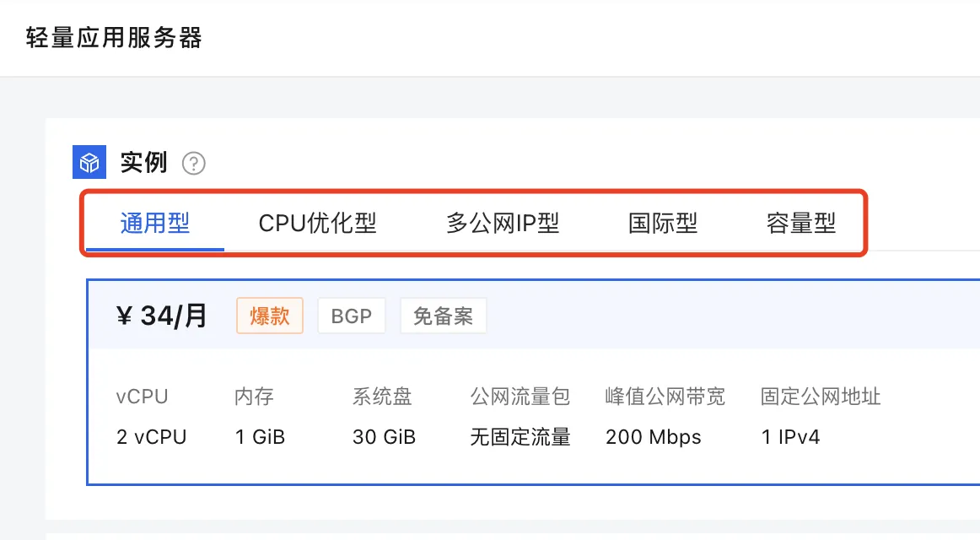Click the 爆款 badge
Screen dimensions: 980x540
click(269, 316)
